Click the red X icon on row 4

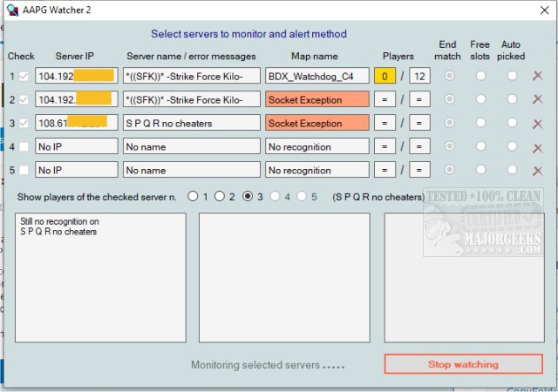(x=537, y=147)
